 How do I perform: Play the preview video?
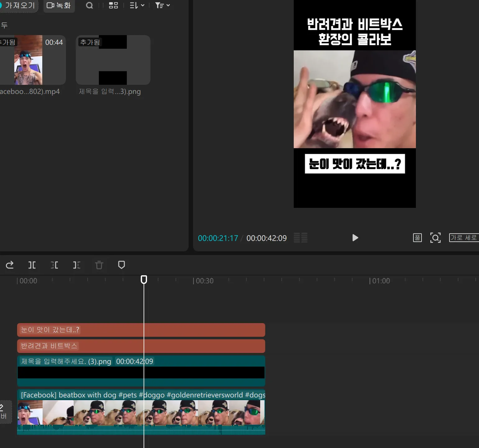pyautogui.click(x=355, y=238)
